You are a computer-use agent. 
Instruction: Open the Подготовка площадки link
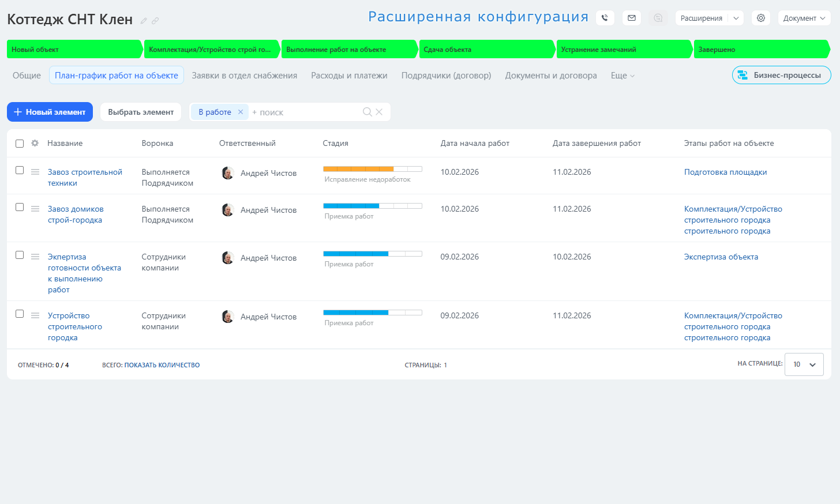tap(725, 172)
